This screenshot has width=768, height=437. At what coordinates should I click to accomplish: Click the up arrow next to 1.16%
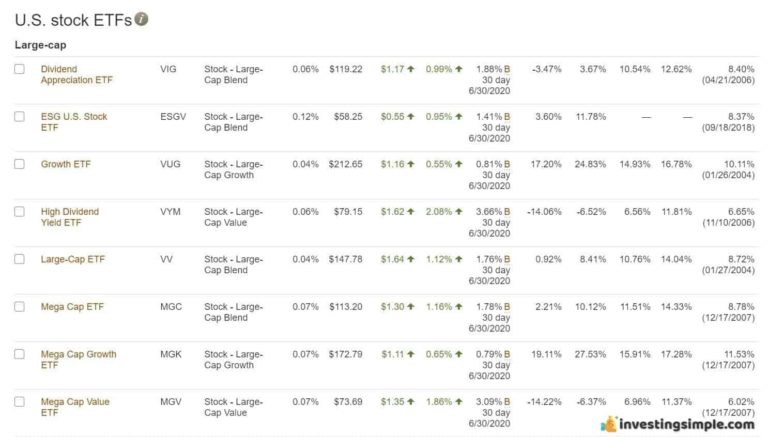click(x=458, y=307)
